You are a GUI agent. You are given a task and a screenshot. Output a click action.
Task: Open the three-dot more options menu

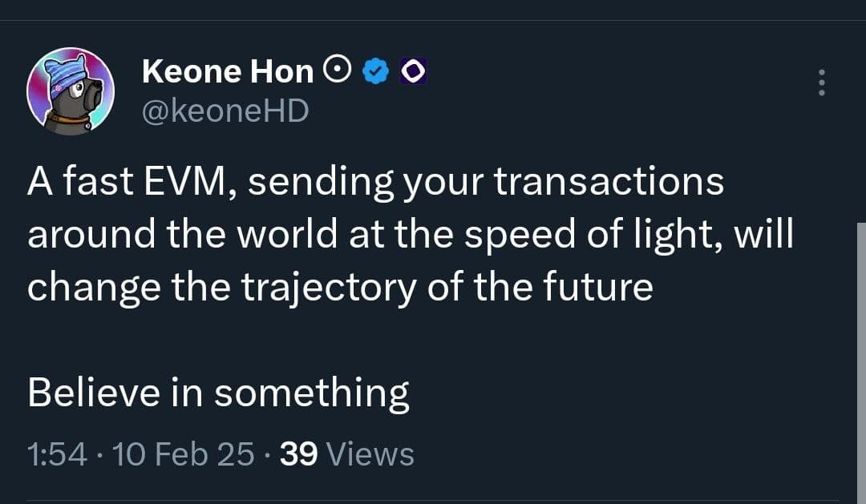[x=820, y=83]
